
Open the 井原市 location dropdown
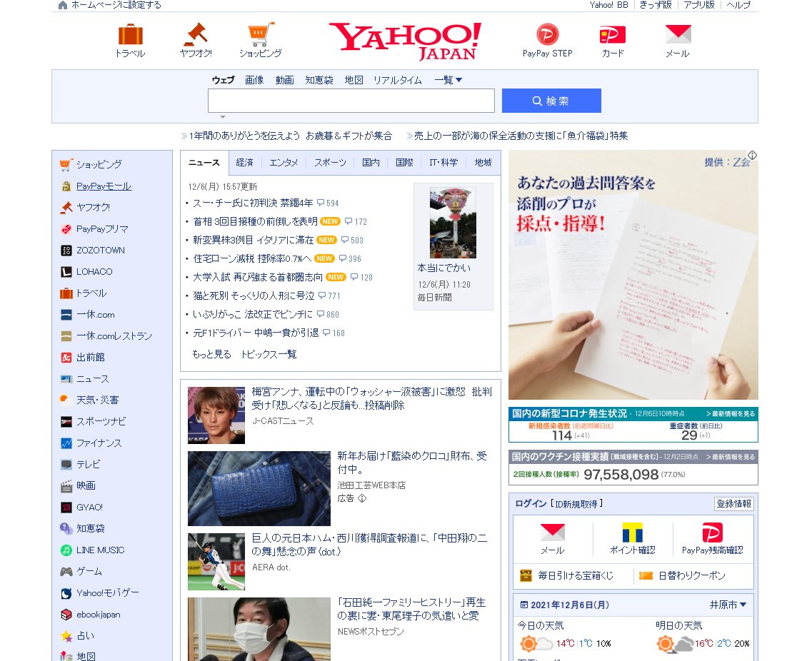tap(728, 605)
